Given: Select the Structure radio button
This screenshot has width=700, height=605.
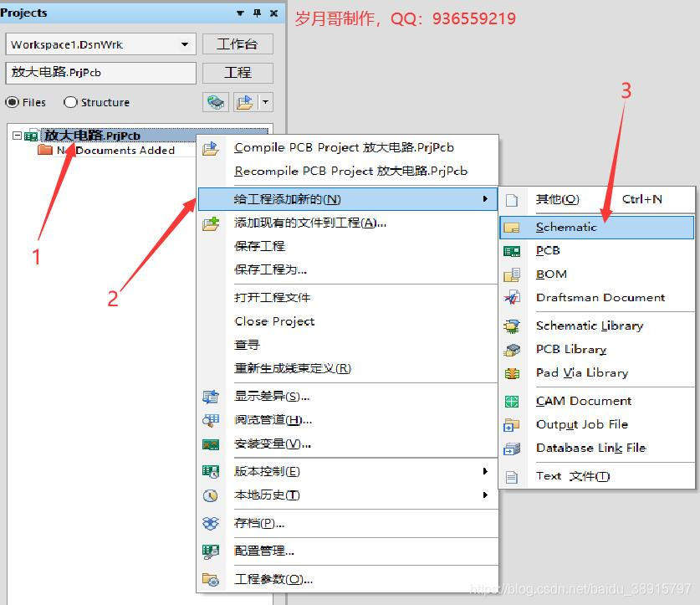Looking at the screenshot, I should [70, 102].
